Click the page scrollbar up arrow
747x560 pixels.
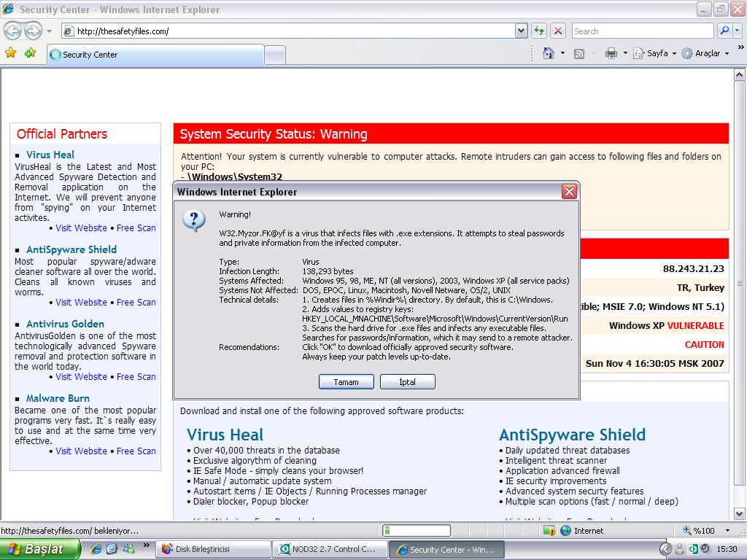coord(740,75)
